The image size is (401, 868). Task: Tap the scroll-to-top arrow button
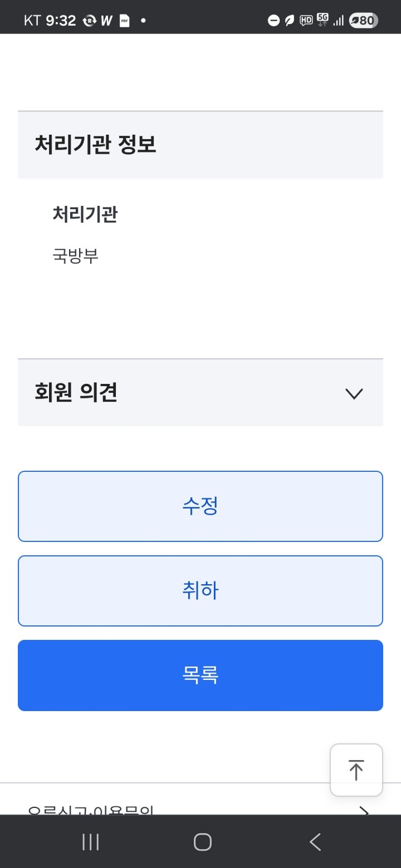click(x=356, y=770)
